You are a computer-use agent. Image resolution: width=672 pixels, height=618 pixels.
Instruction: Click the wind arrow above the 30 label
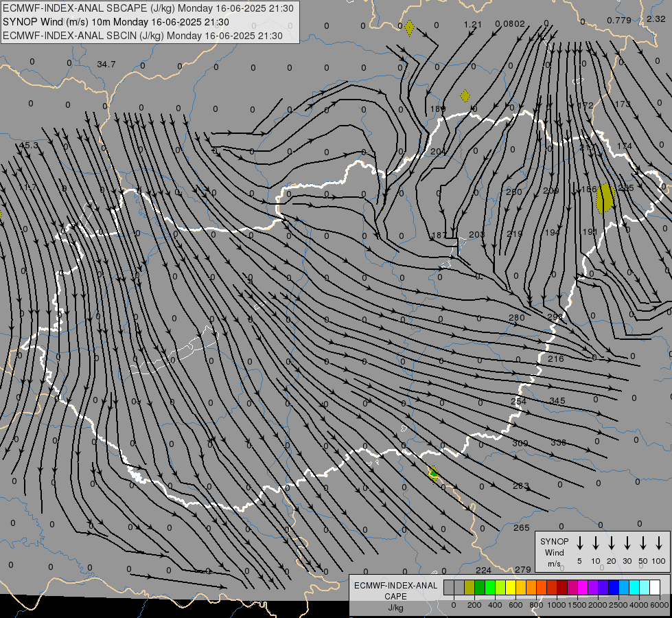627,543
